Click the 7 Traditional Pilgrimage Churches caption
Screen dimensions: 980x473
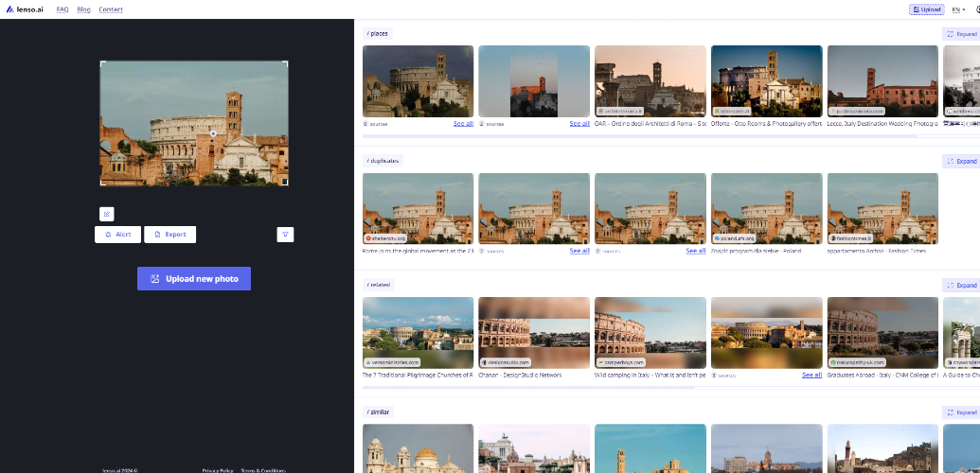click(x=419, y=375)
